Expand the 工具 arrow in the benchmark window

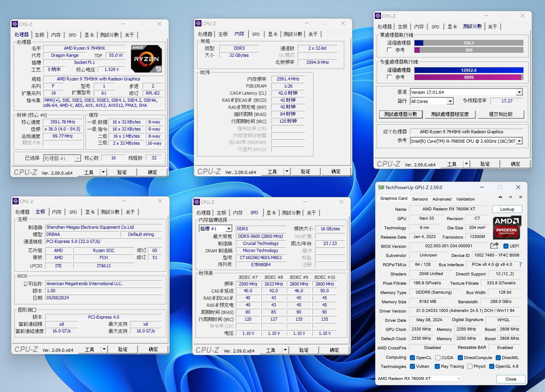pyautogui.click(x=466, y=164)
